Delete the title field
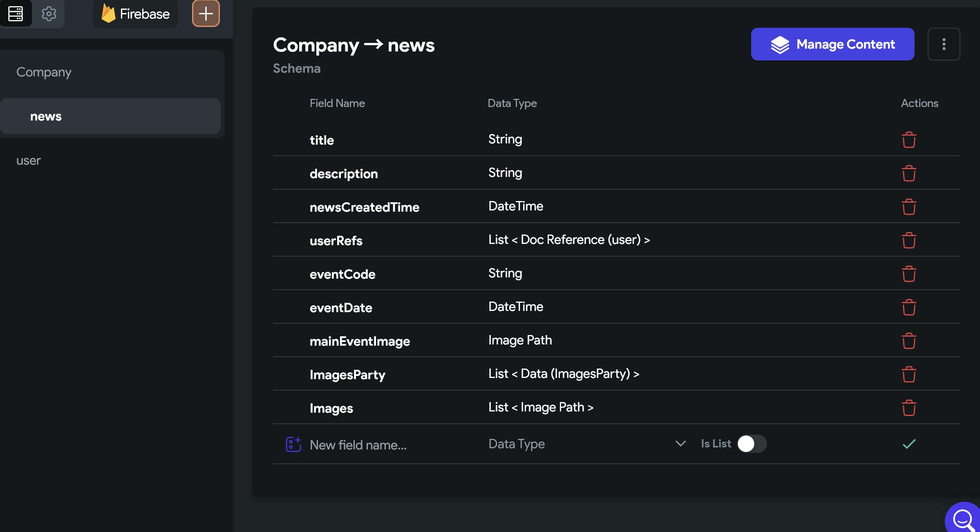Image resolution: width=980 pixels, height=532 pixels. pyautogui.click(x=908, y=140)
